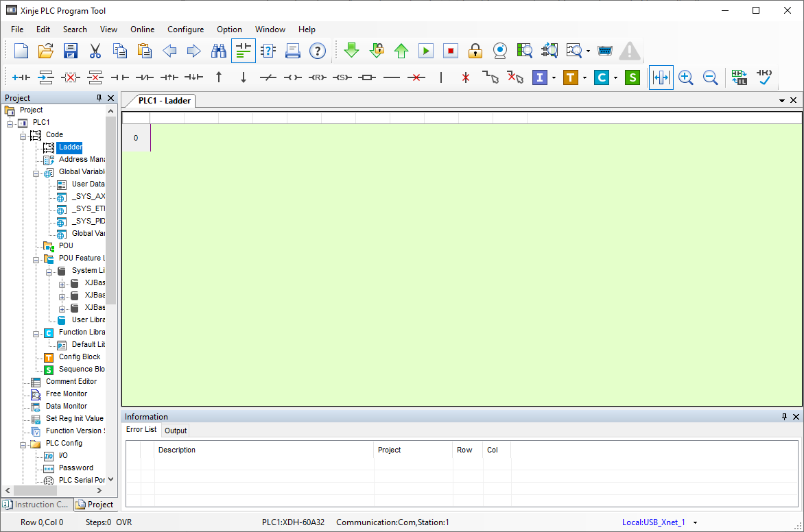804x532 pixels.
Task: Toggle auto-hide pin on Project panel
Action: coord(99,97)
